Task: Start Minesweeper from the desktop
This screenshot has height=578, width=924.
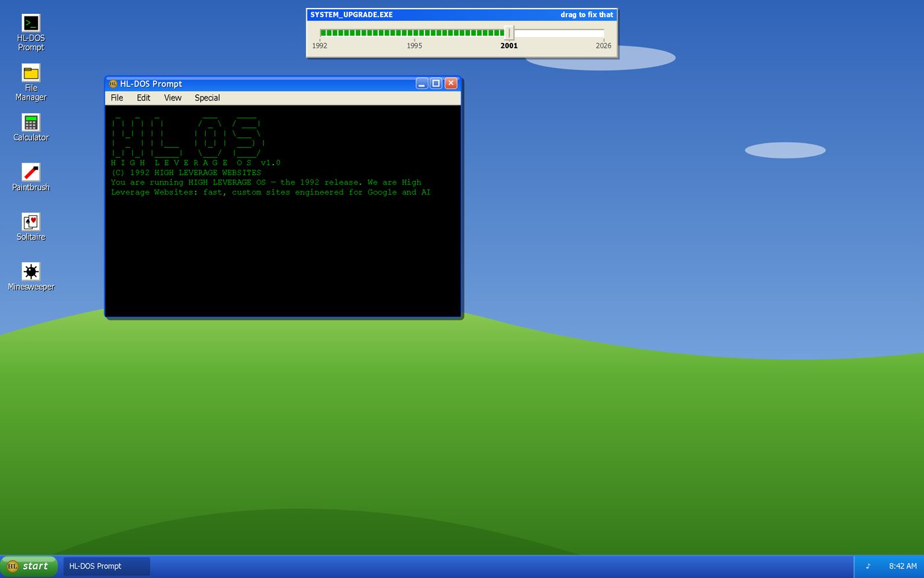Action: coord(31,277)
